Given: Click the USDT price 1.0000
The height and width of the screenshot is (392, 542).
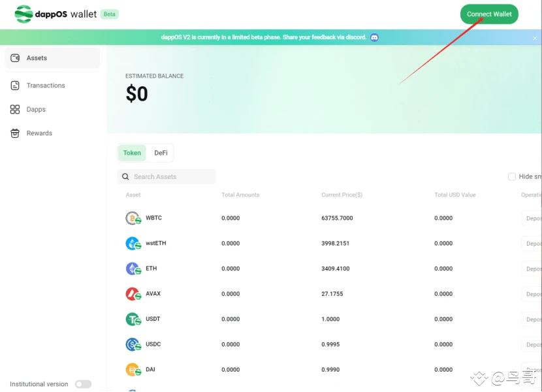Looking at the screenshot, I should pyautogui.click(x=330, y=319).
